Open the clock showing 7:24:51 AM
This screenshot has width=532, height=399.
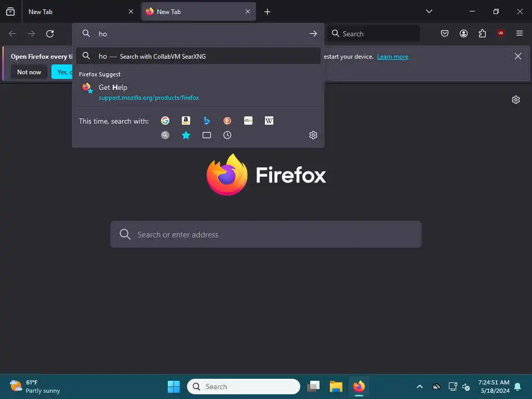pos(494,387)
